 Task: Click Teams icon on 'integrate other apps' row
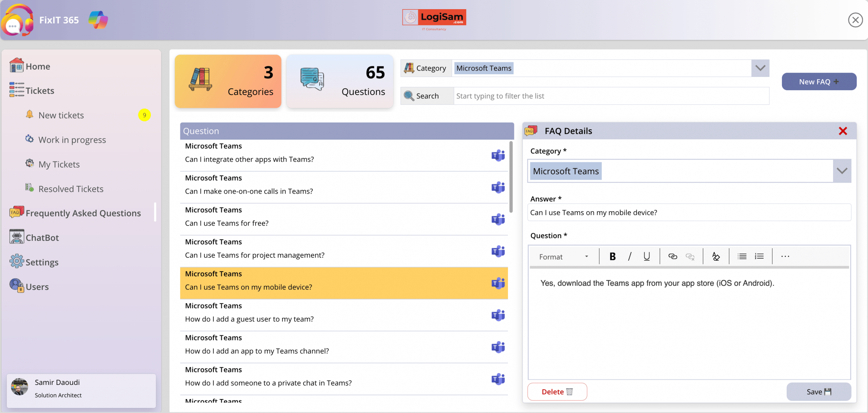tap(498, 155)
